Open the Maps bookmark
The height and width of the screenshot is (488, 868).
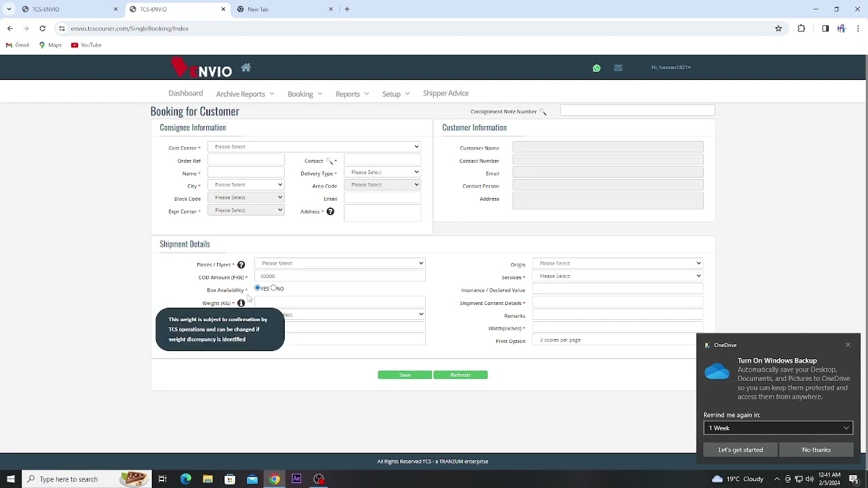click(x=50, y=45)
